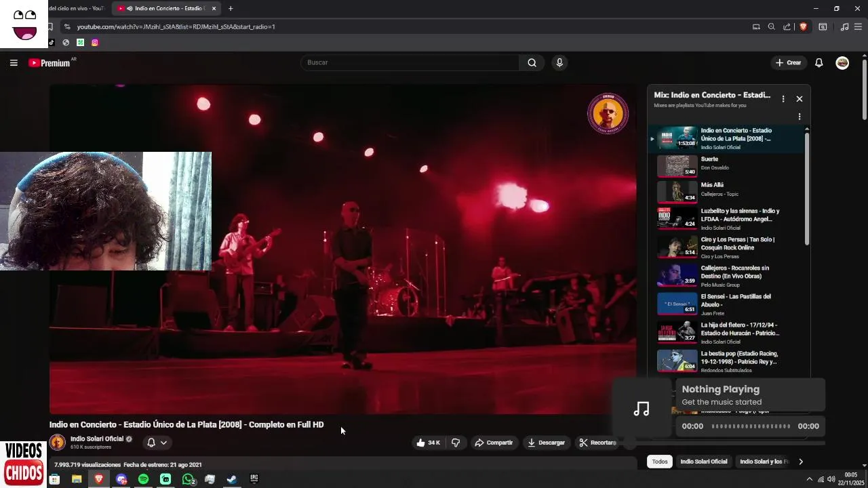
Task: Scrub the Nothing Playing widget progress bar
Action: (x=751, y=426)
